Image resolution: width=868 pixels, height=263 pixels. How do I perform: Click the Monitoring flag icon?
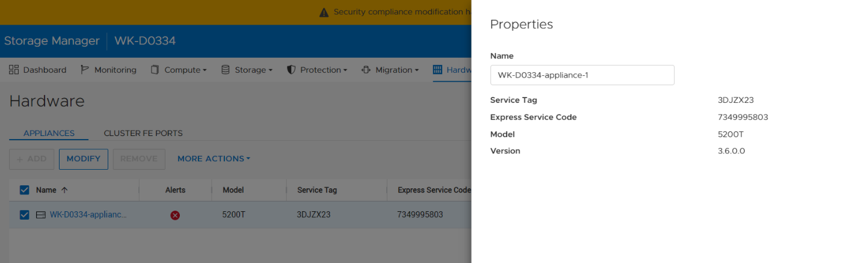click(85, 70)
